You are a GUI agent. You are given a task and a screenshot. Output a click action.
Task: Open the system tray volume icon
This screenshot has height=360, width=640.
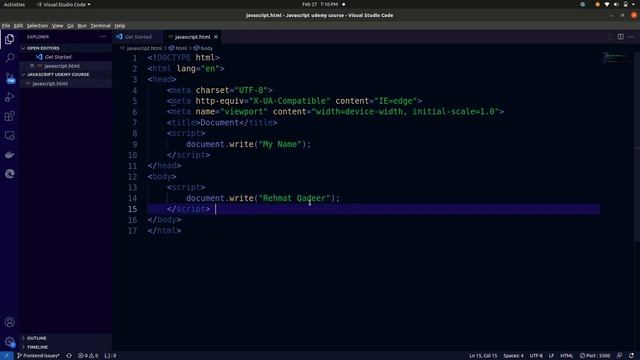[x=616, y=4]
